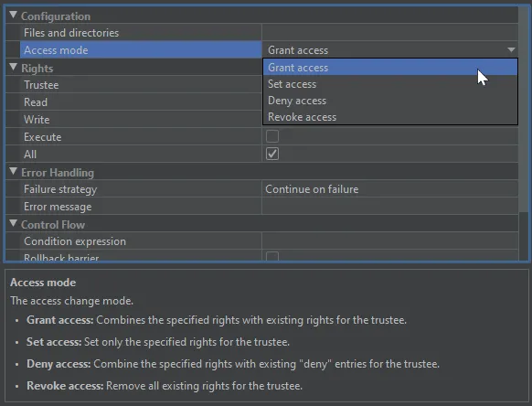Viewport: 532px width, 406px height.
Task: Click the bold 'Deny access:' help bullet
Action: tap(59, 364)
